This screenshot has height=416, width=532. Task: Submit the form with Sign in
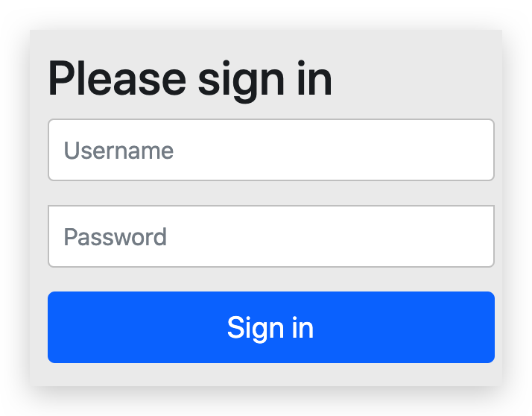pyautogui.click(x=270, y=327)
